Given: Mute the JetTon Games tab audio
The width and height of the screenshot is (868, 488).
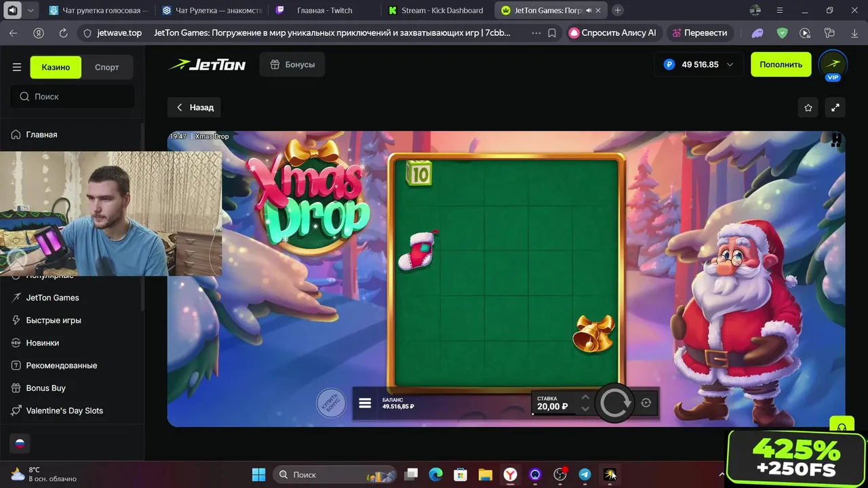Looking at the screenshot, I should pos(588,10).
